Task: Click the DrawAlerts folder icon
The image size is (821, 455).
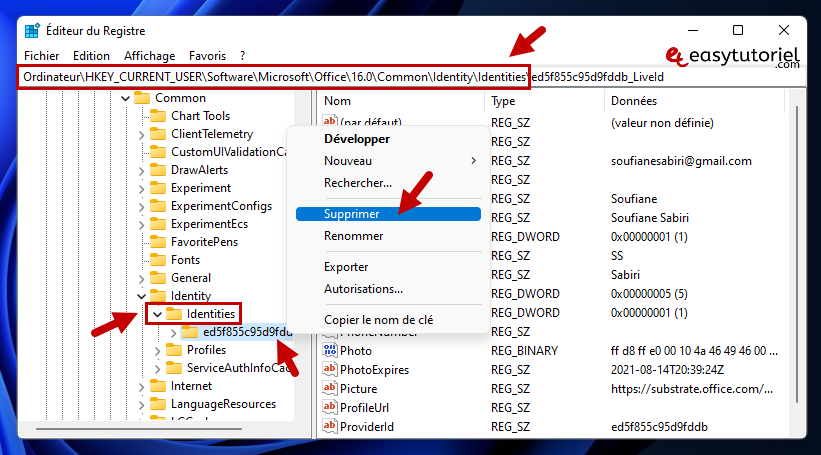Action: pos(158,170)
